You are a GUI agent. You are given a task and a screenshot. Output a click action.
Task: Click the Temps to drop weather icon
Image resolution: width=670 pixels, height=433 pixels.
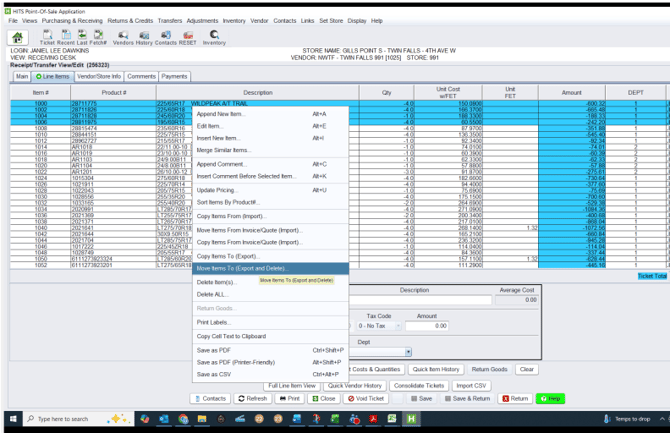(x=607, y=419)
